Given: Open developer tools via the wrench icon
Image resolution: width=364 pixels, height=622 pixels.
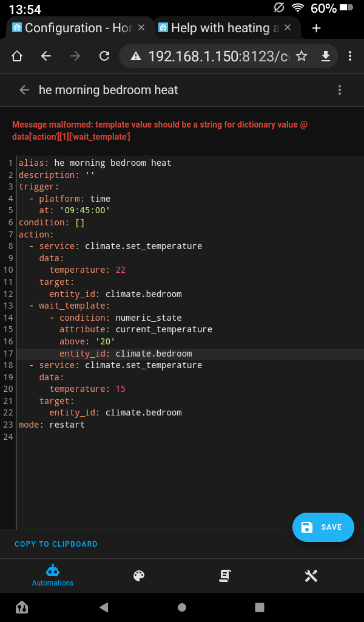Looking at the screenshot, I should (311, 575).
